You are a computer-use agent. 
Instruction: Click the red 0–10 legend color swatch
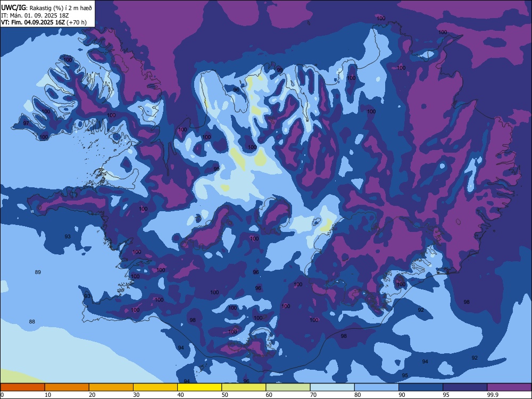(22, 387)
